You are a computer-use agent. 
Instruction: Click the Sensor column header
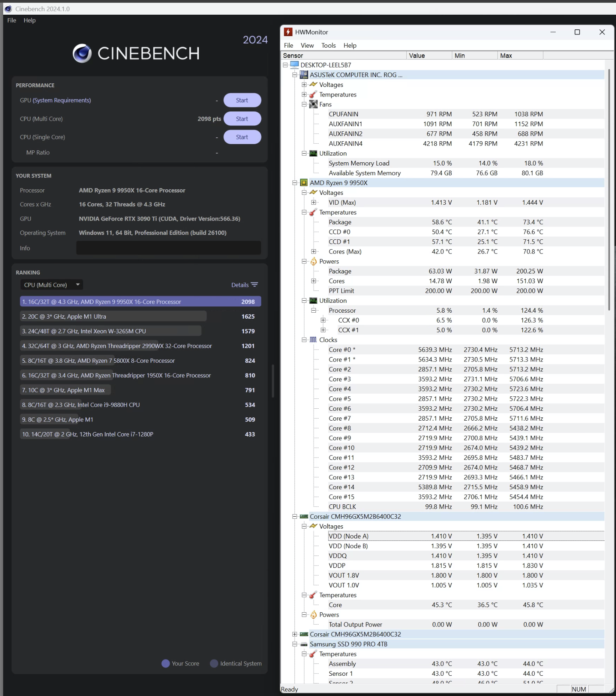[344, 56]
